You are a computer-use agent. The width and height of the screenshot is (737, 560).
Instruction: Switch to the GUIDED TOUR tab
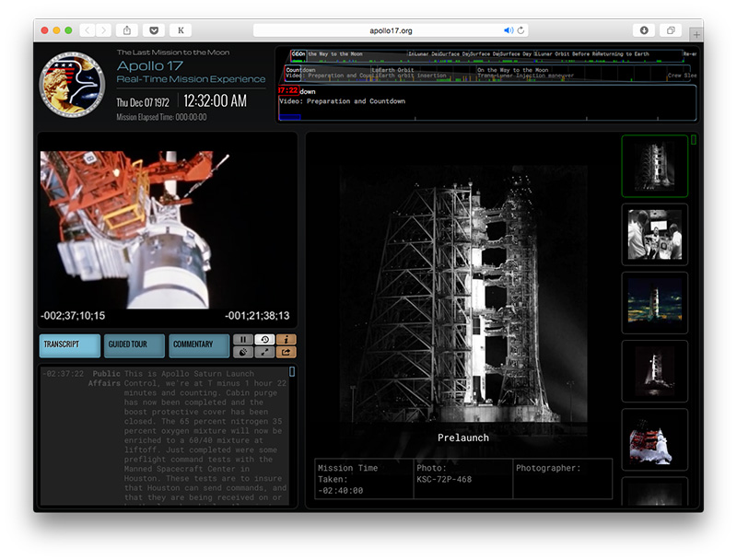click(135, 345)
